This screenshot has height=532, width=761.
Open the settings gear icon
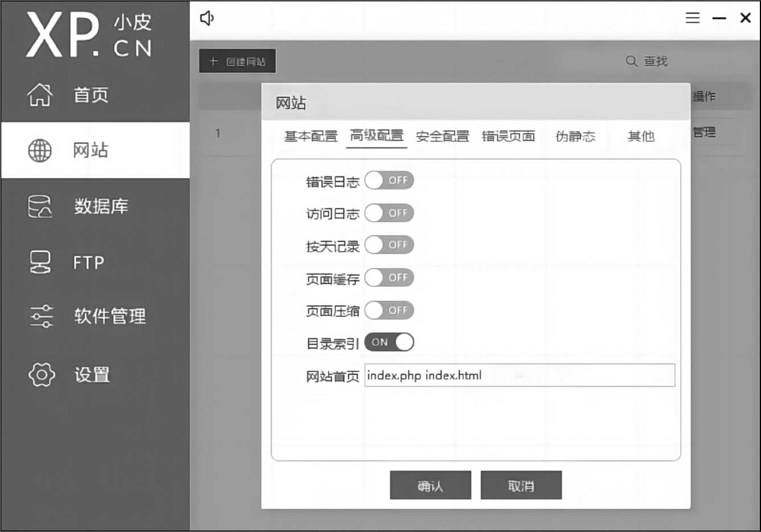click(42, 375)
